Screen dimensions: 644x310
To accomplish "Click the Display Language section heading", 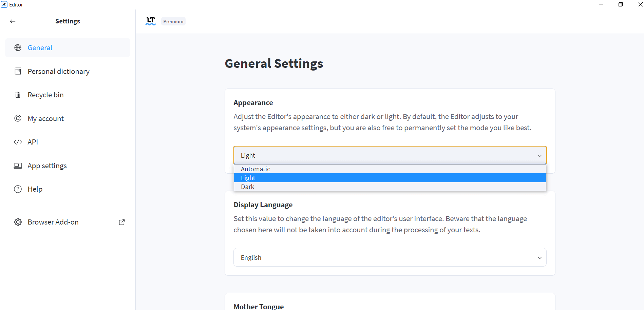I will tap(263, 205).
